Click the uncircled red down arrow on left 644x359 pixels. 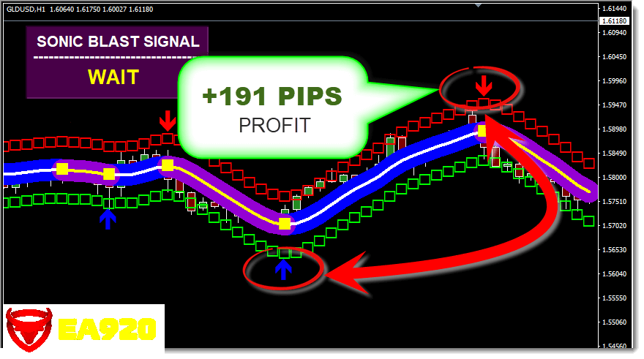168,120
